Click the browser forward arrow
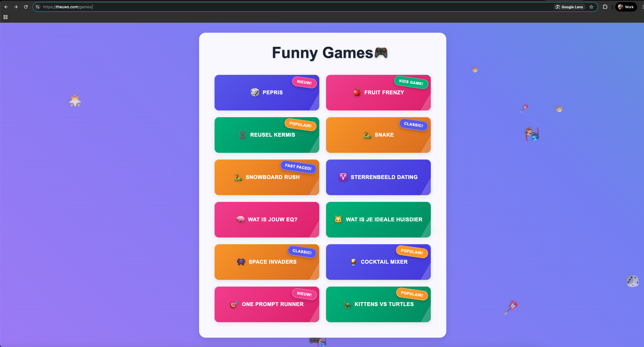 point(16,7)
